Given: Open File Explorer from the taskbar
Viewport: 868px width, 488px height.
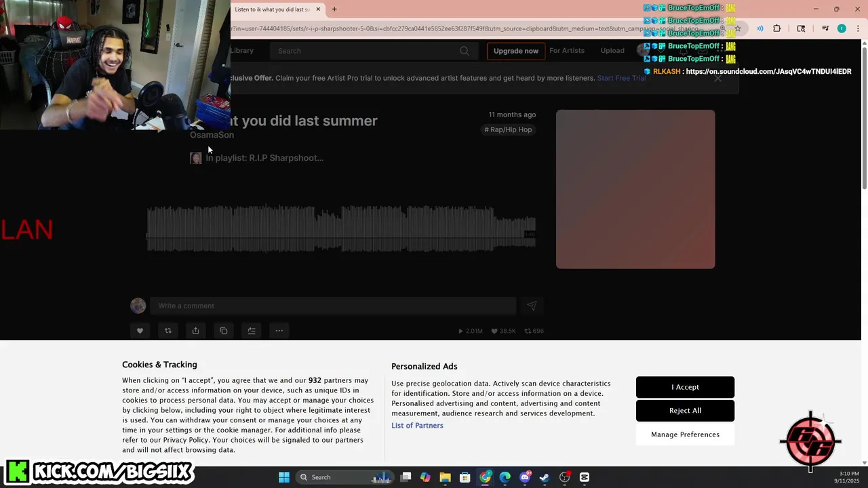Looking at the screenshot, I should click(x=445, y=477).
